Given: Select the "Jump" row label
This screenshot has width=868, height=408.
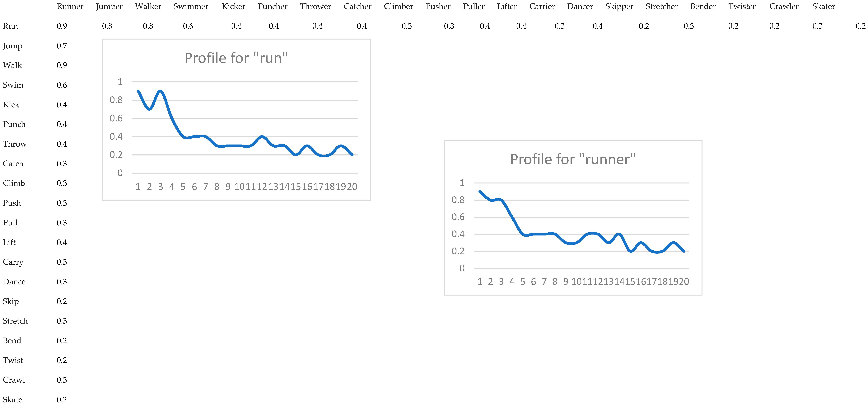Looking at the screenshot, I should click(x=12, y=46).
